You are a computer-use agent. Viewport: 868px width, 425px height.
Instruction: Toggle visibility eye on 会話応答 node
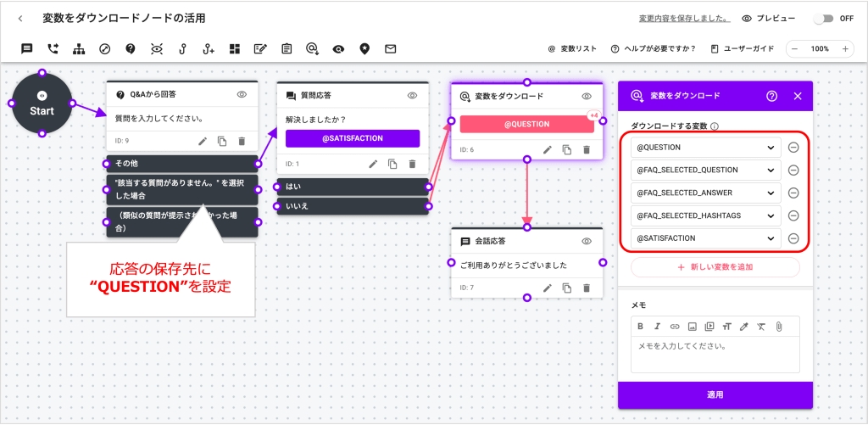click(x=586, y=242)
